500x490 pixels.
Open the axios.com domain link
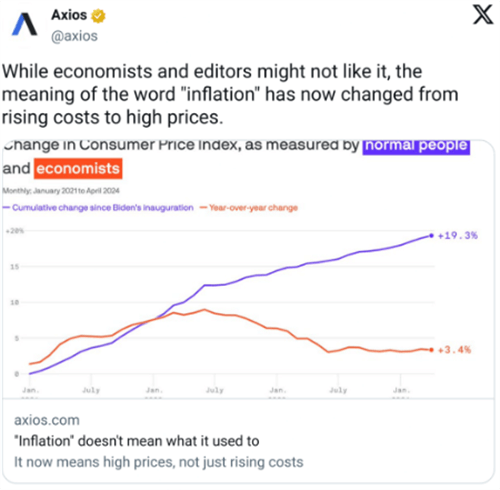click(47, 420)
